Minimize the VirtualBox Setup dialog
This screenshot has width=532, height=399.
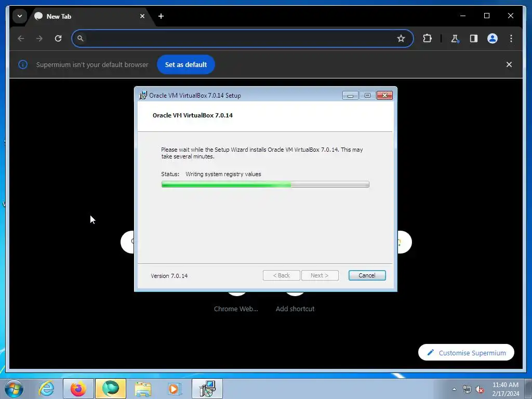[350, 96]
